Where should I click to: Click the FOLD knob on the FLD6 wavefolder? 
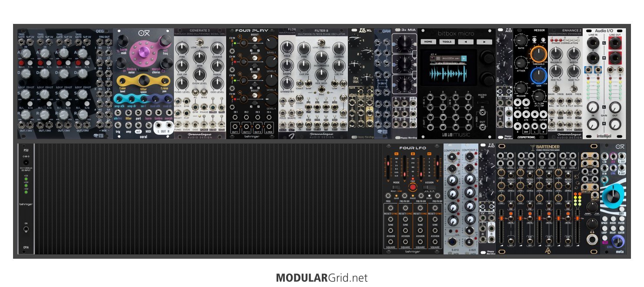[287, 47]
